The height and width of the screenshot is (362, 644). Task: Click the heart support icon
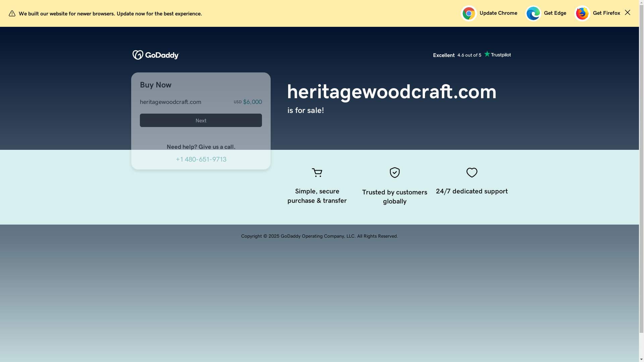472,173
